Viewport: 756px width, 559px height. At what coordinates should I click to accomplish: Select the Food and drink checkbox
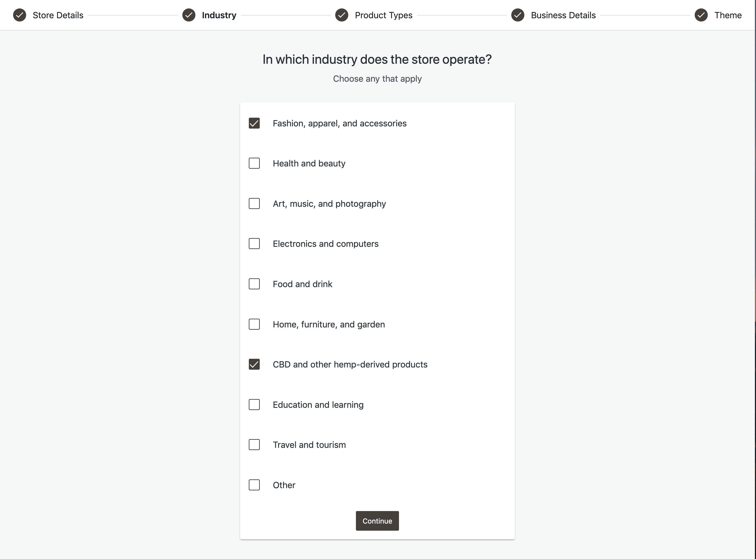pyautogui.click(x=254, y=284)
